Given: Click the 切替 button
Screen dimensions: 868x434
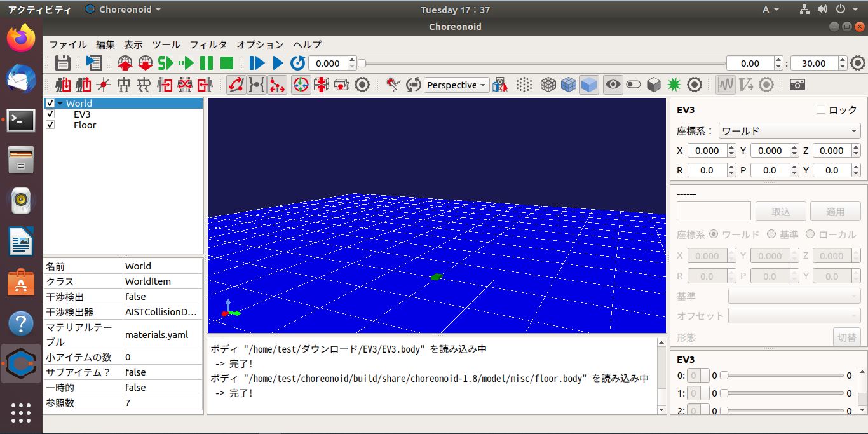Looking at the screenshot, I should tap(847, 337).
